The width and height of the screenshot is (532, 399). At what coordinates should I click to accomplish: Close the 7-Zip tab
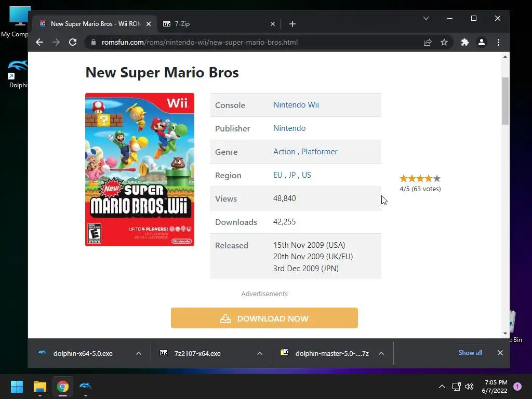point(272,24)
